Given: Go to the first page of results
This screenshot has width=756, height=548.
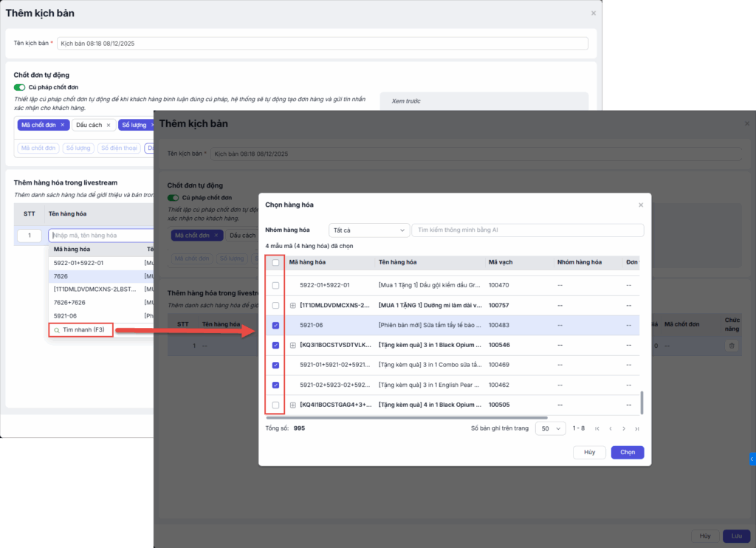Looking at the screenshot, I should [597, 428].
